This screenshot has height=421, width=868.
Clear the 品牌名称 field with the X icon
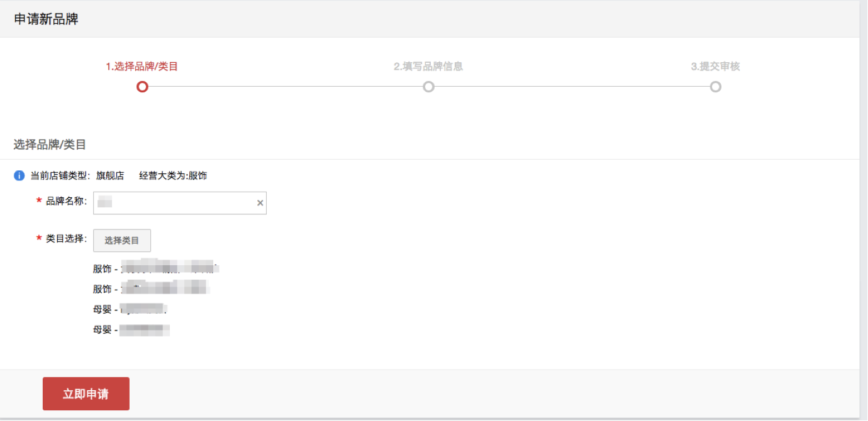click(260, 203)
